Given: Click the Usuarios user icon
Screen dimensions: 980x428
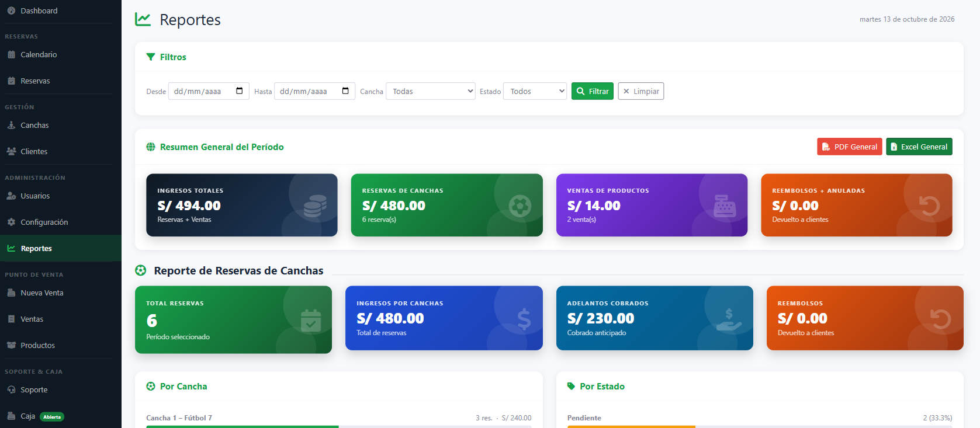Looking at the screenshot, I should click(11, 196).
